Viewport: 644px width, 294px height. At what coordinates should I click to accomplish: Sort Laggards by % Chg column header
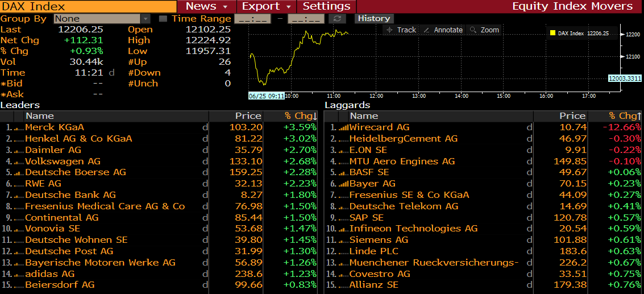point(625,116)
